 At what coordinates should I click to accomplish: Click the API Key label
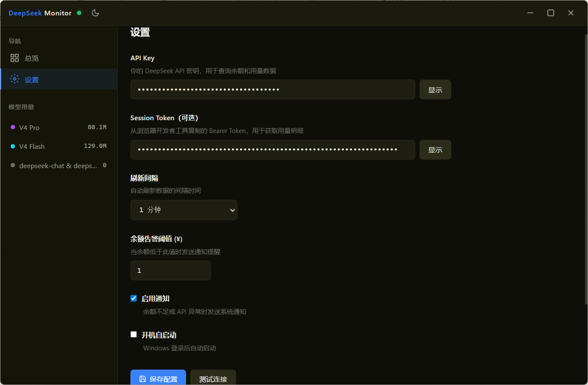click(x=142, y=58)
